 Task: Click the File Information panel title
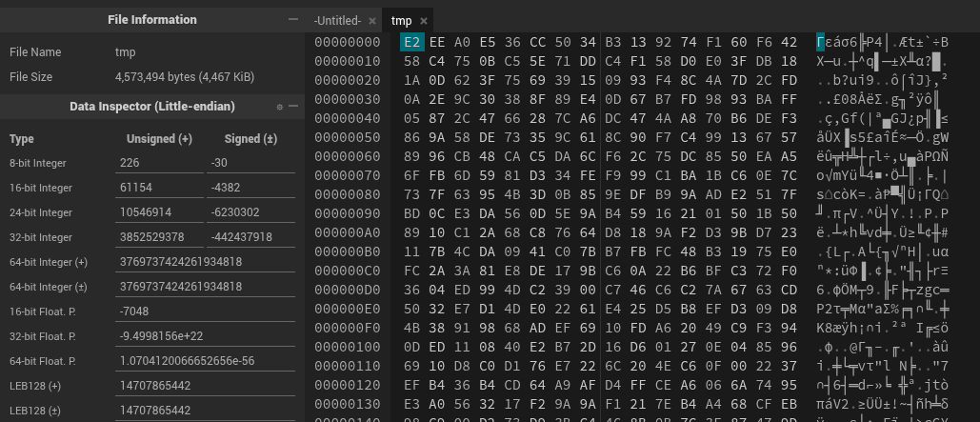point(152,20)
